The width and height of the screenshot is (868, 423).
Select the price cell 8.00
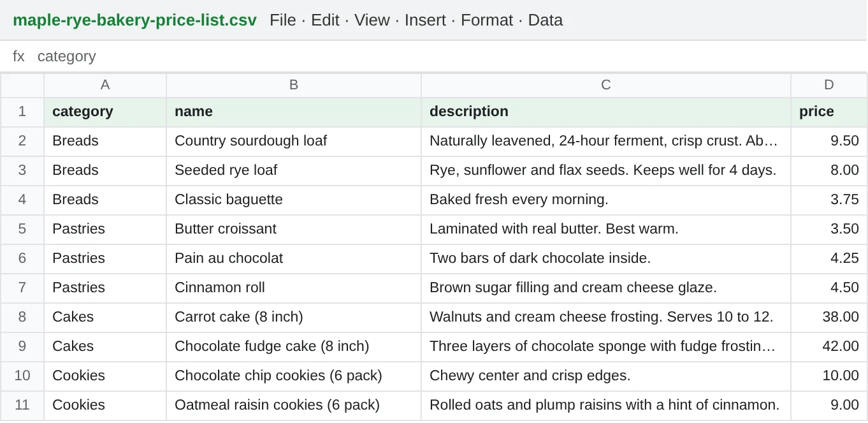coord(829,170)
